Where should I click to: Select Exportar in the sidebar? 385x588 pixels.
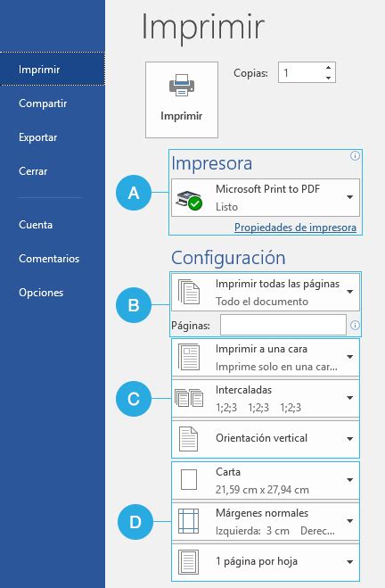(x=37, y=137)
